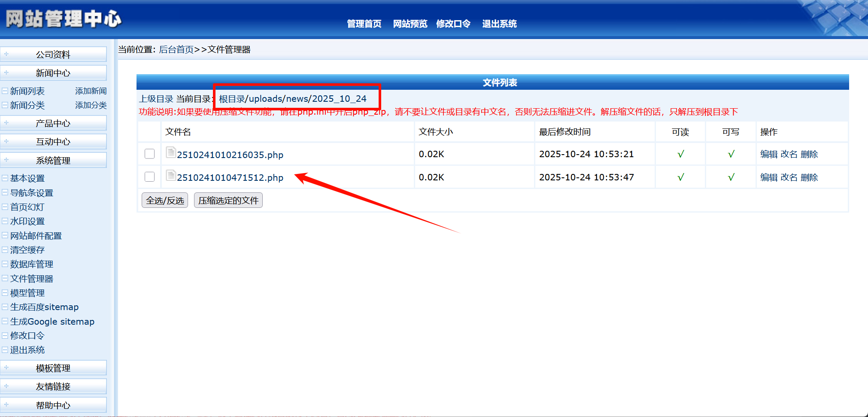
Task: Click file icon beside 2510241010216035.php
Action: pos(171,152)
